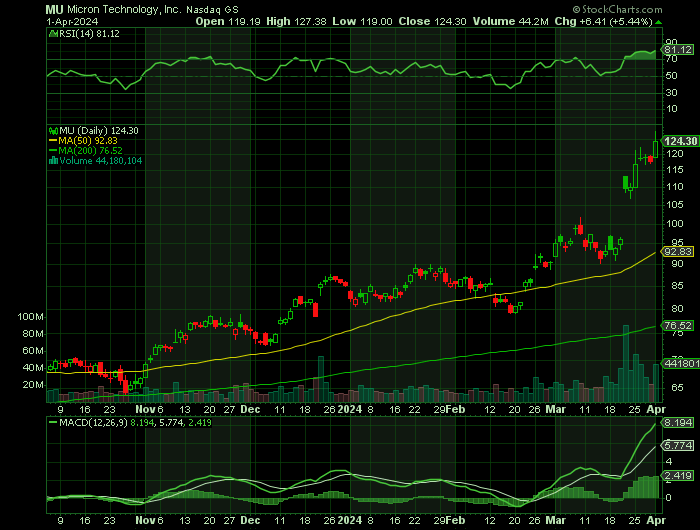Select the MA(50) 92.83 legend entry
The width and height of the screenshot is (700, 530).
(88, 141)
